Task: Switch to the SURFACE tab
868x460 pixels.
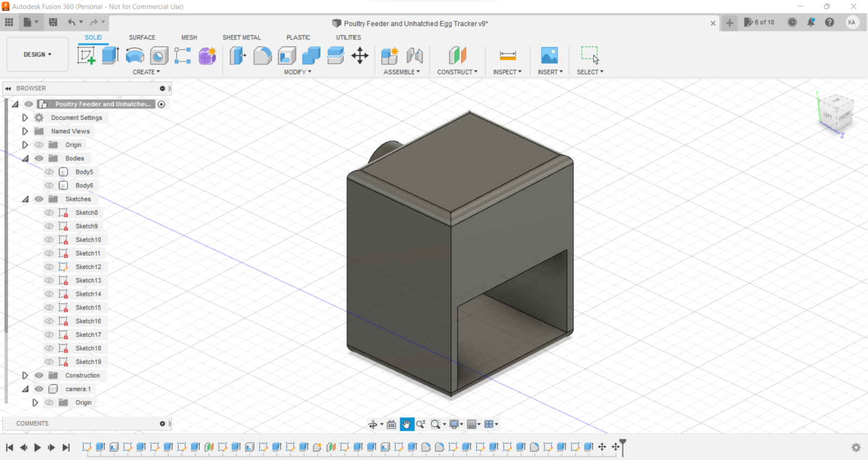Action: tap(142, 37)
